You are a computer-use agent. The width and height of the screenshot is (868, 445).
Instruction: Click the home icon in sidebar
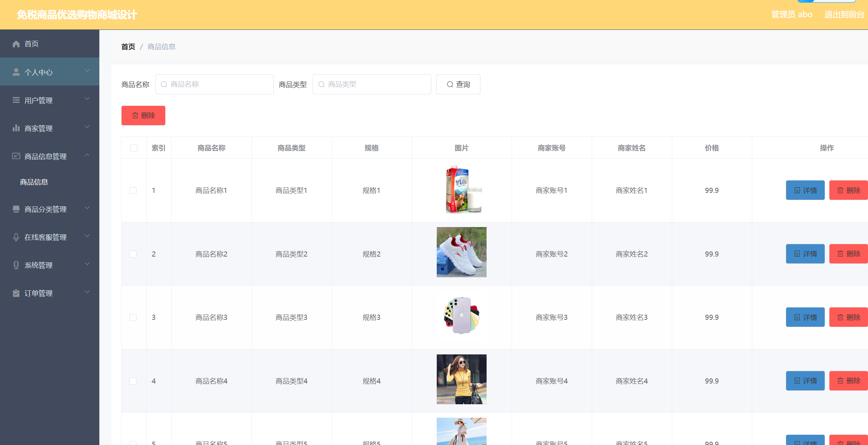[x=16, y=44]
